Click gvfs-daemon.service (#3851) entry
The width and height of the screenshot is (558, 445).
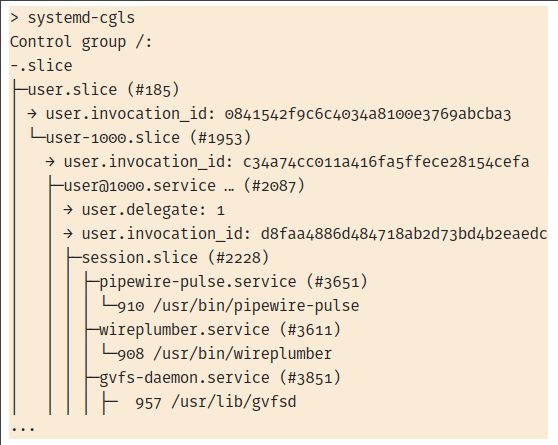(x=220, y=378)
